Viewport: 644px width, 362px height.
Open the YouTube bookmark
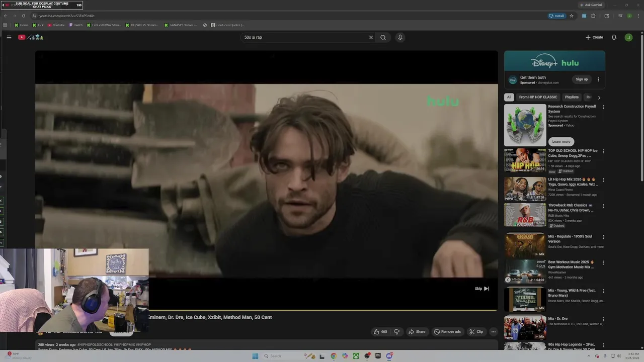point(56,25)
